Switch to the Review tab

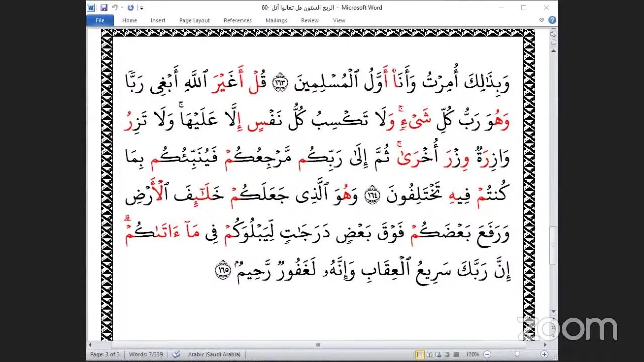point(310,20)
